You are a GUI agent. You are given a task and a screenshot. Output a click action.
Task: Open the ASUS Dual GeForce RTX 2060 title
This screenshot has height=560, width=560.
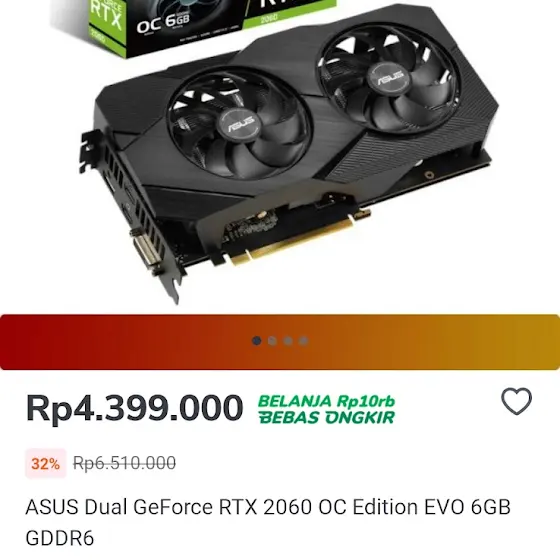click(x=268, y=522)
